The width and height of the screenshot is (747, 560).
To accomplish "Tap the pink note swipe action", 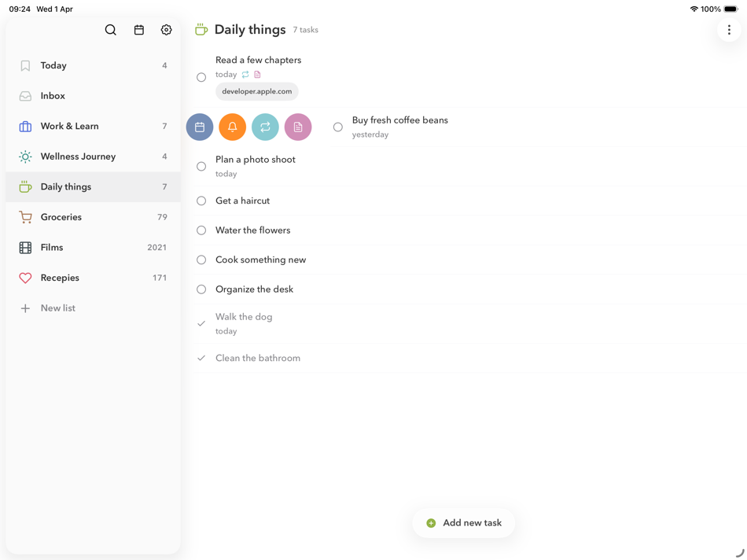I will tap(298, 127).
